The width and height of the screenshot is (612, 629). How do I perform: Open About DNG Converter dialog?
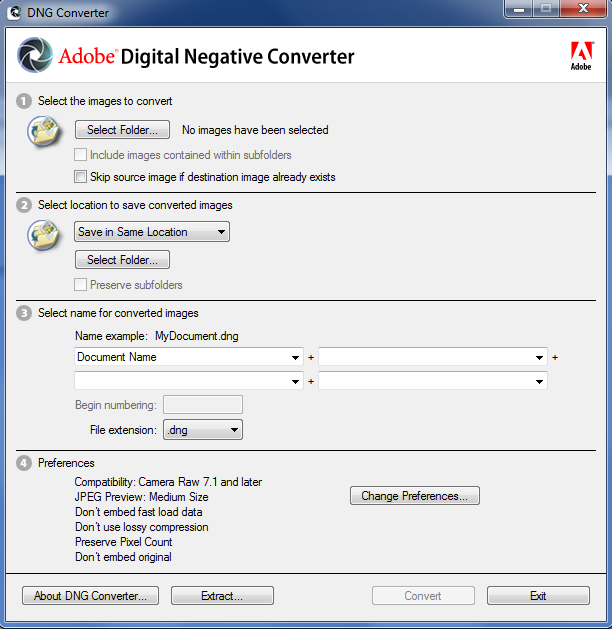(x=91, y=596)
